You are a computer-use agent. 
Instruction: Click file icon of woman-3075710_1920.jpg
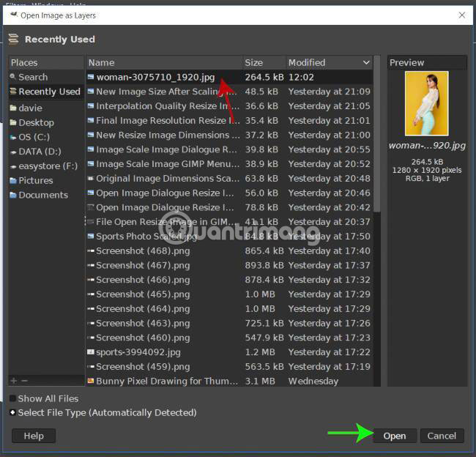(91, 77)
